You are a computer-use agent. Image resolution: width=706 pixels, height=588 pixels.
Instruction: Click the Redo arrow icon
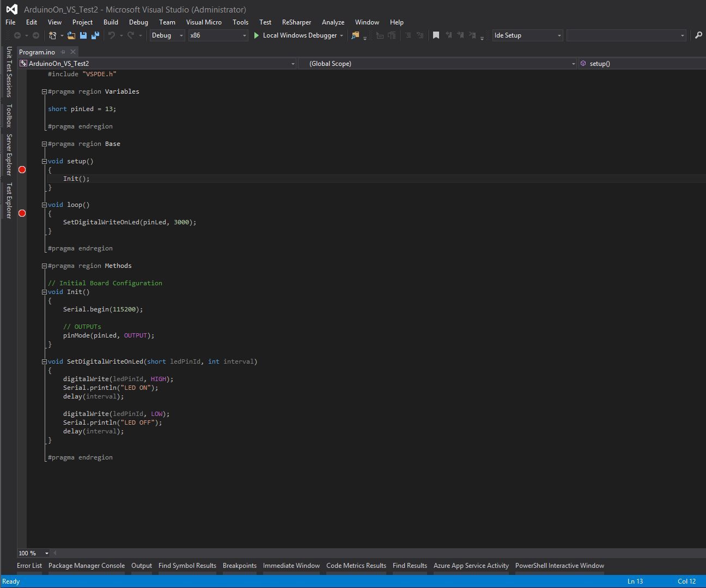tap(131, 35)
